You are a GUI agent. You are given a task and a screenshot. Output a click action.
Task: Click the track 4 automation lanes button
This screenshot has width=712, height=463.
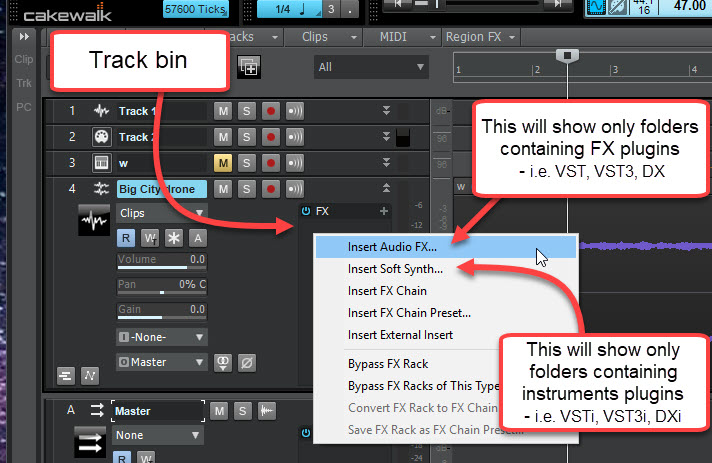(x=90, y=376)
